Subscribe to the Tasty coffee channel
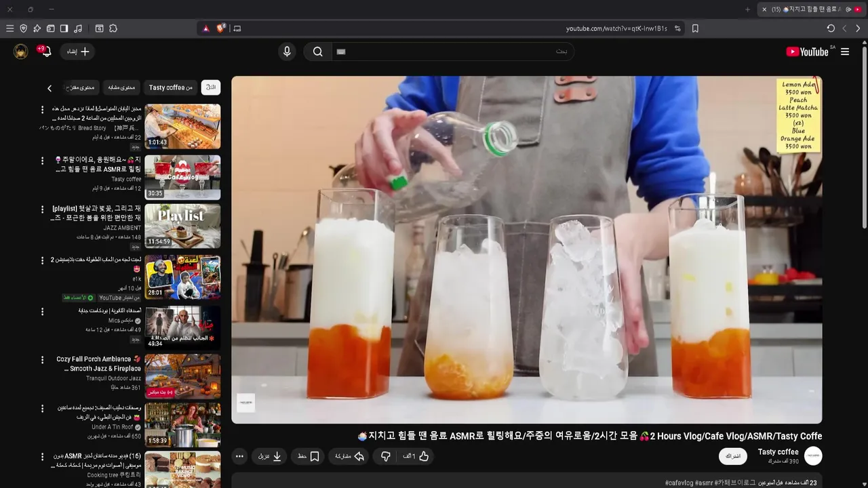 (x=733, y=456)
